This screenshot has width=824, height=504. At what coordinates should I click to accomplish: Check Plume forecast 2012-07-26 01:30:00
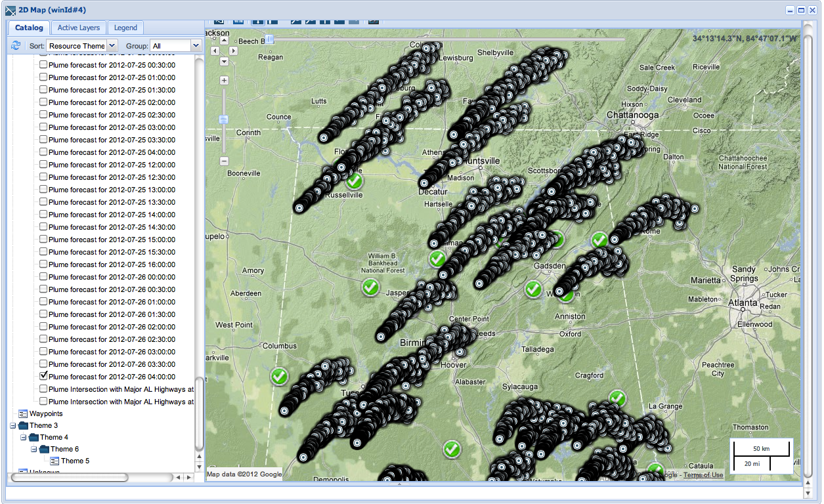[x=43, y=314]
